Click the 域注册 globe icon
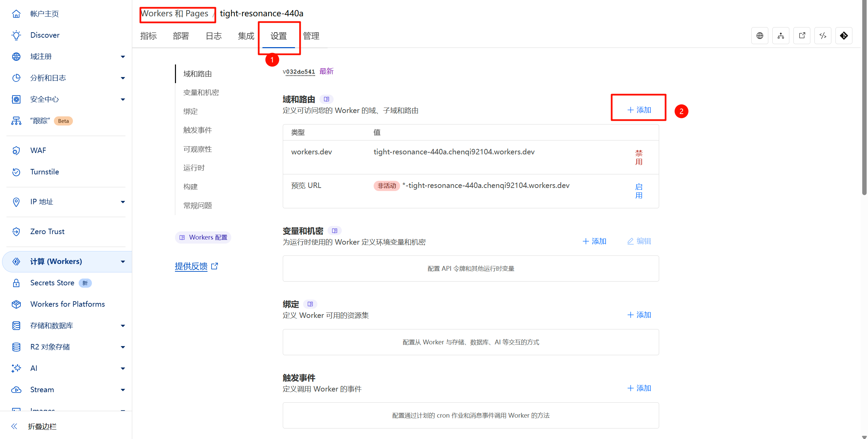This screenshot has width=868, height=439. (16, 57)
